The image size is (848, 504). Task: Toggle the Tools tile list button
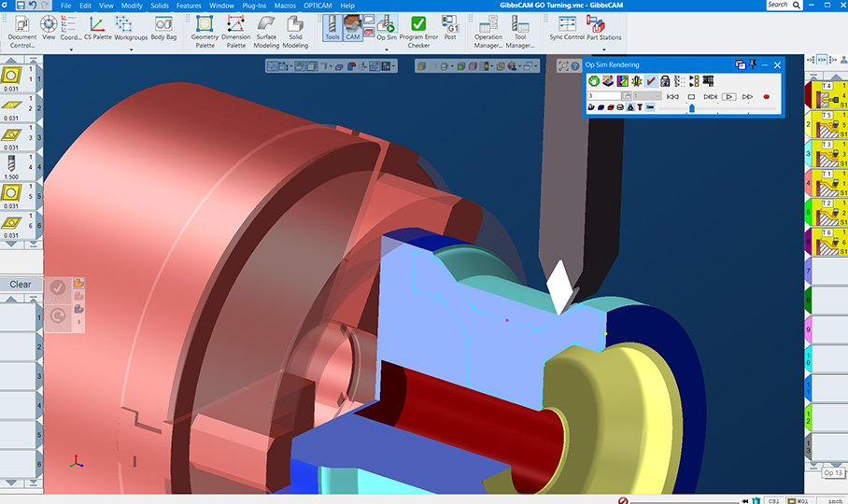pos(332,29)
